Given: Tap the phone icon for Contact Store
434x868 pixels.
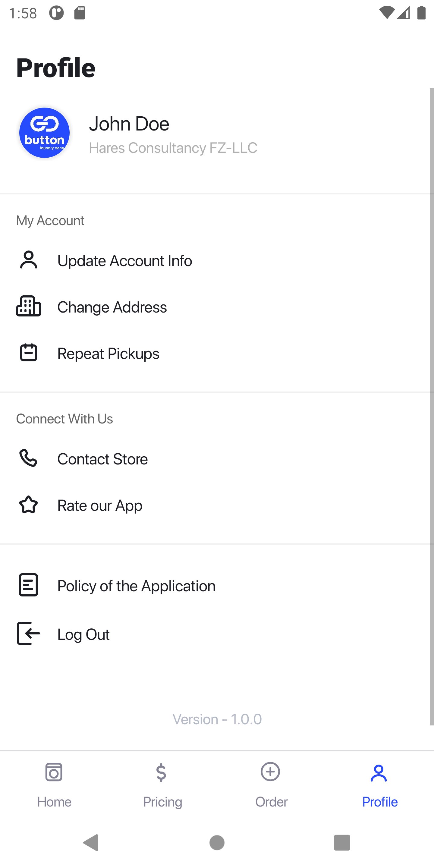Looking at the screenshot, I should (29, 458).
